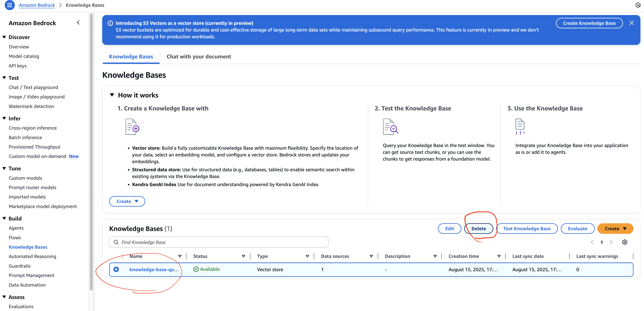Switch to Chat with your document tab
Viewport: 644px width, 311px height.
[x=199, y=57]
